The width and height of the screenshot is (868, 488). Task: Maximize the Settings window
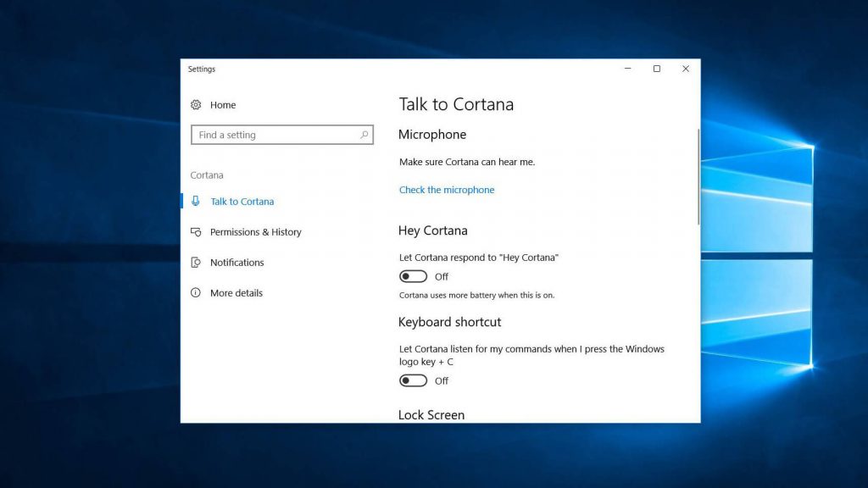[x=657, y=69]
